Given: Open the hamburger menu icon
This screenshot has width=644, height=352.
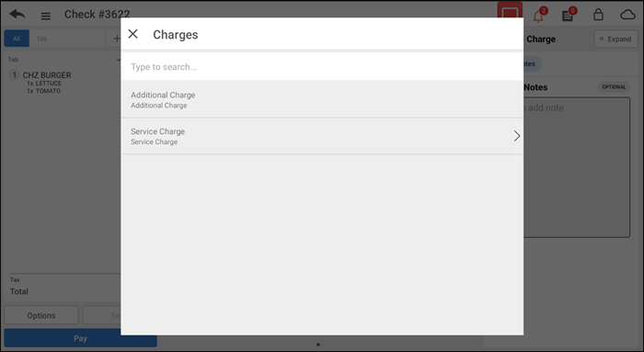Looking at the screenshot, I should [x=46, y=16].
